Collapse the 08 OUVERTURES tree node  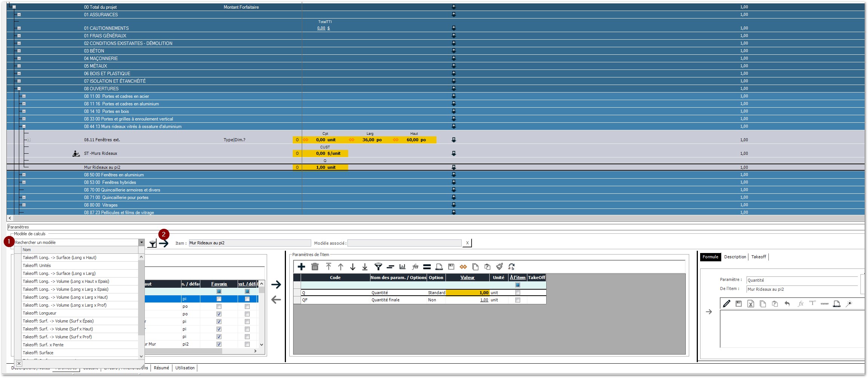coord(19,89)
